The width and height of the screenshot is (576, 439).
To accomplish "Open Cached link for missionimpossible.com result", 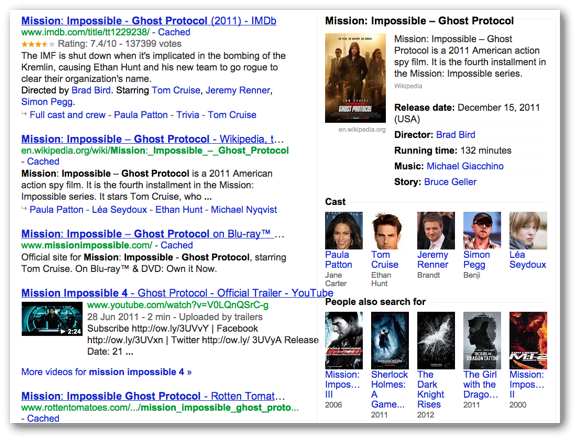I will tap(177, 245).
